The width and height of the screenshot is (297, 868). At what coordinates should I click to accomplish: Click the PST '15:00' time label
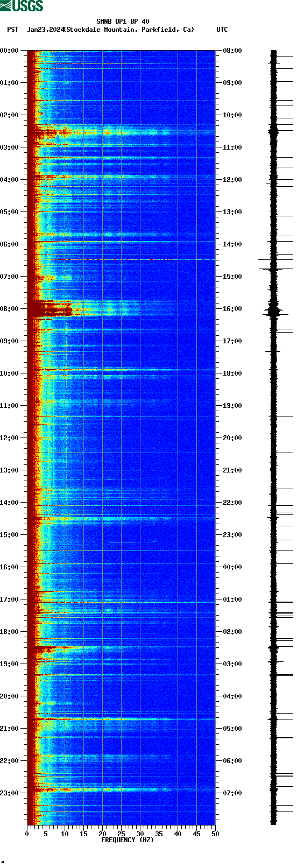10,535
